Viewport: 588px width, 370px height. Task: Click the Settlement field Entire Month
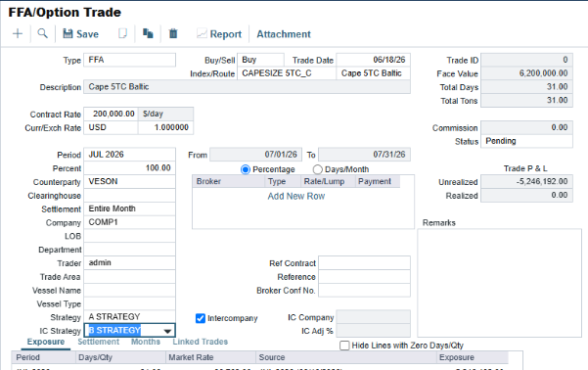[x=129, y=208]
